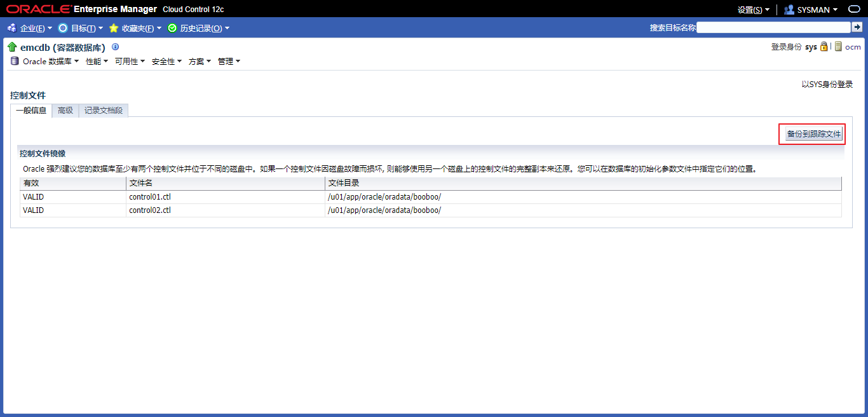Click the search go arrow button
This screenshot has height=417, width=868.
857,27
